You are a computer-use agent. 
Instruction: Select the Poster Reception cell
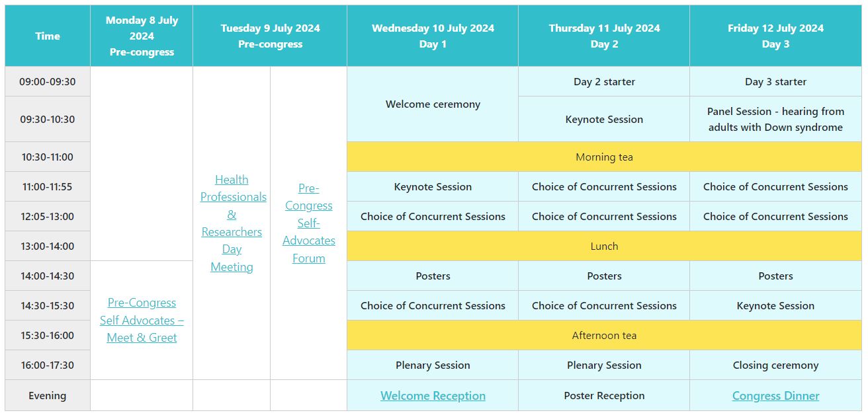tap(604, 396)
